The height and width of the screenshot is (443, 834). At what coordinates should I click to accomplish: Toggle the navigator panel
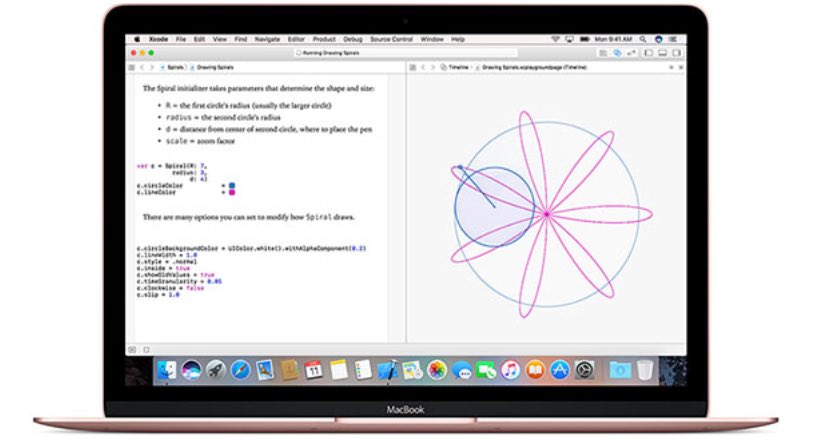[x=648, y=53]
